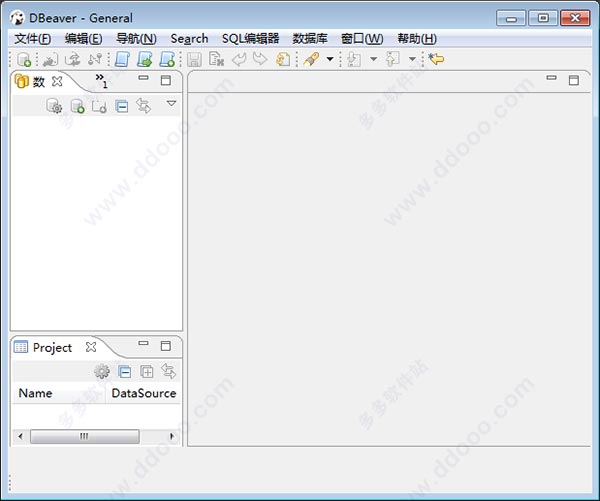
Task: Close the 数 navigator tab
Action: click(57, 81)
